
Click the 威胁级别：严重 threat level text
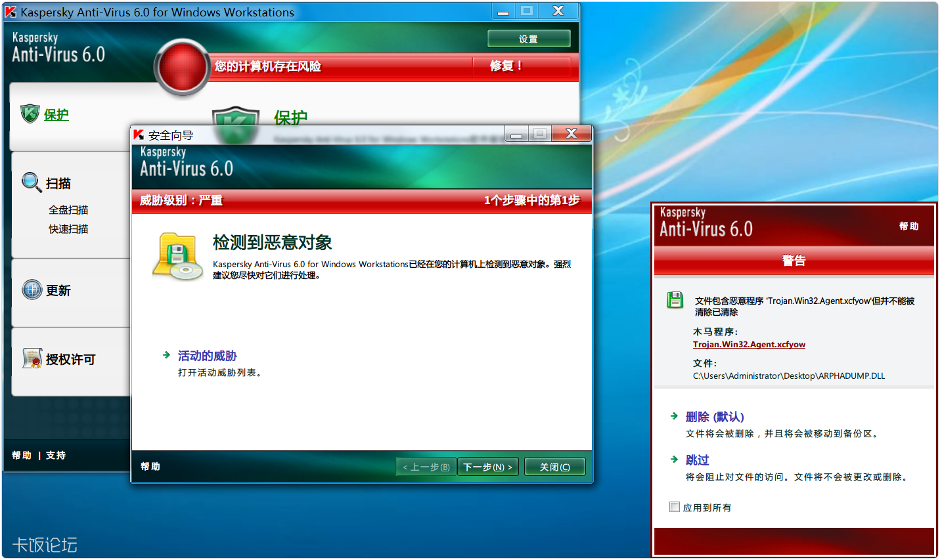coord(181,200)
